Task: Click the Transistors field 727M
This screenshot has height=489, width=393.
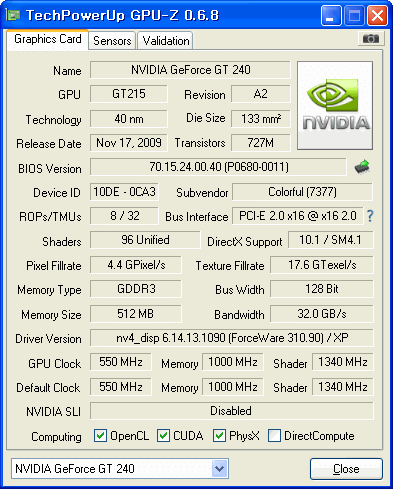Action: [x=261, y=143]
